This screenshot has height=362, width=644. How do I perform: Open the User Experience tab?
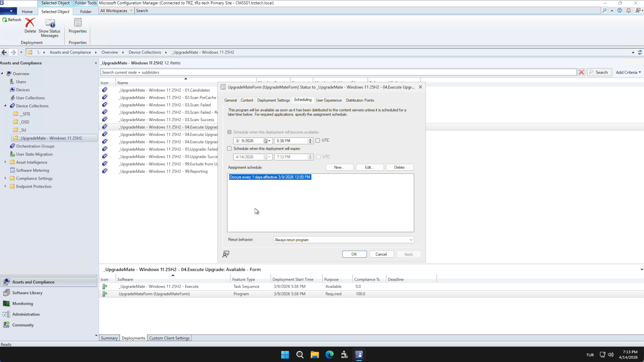(329, 100)
